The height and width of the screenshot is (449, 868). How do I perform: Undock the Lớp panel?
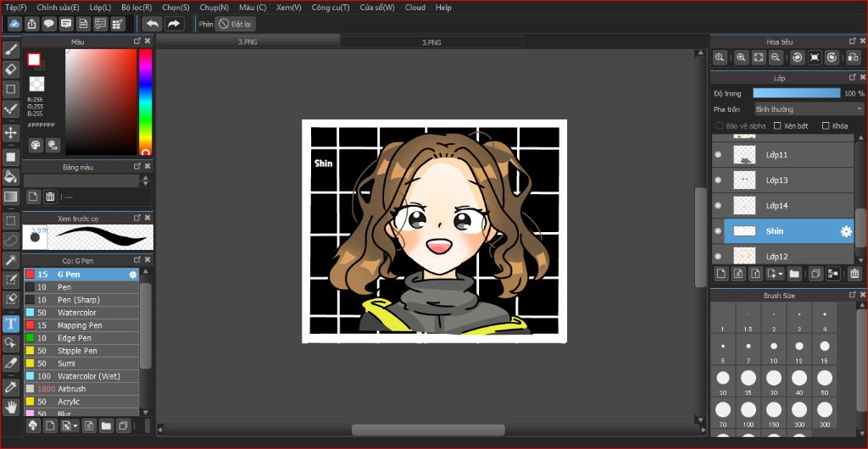click(x=853, y=77)
